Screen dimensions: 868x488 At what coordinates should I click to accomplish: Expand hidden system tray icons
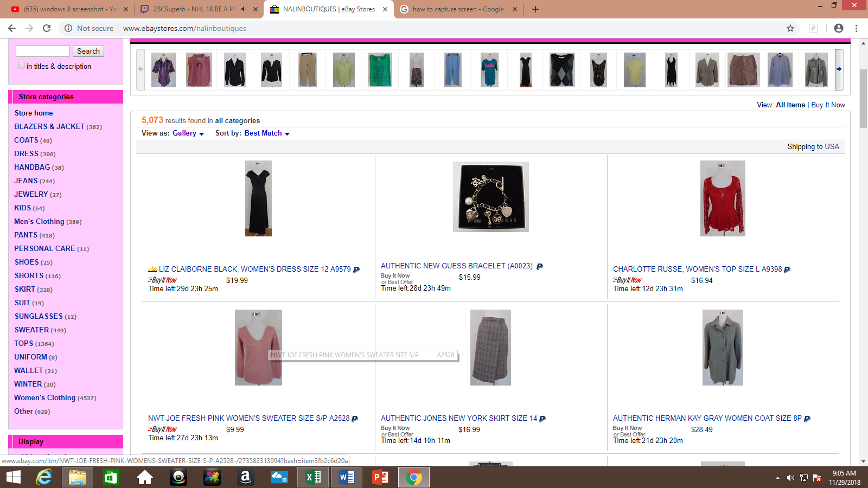tap(779, 478)
